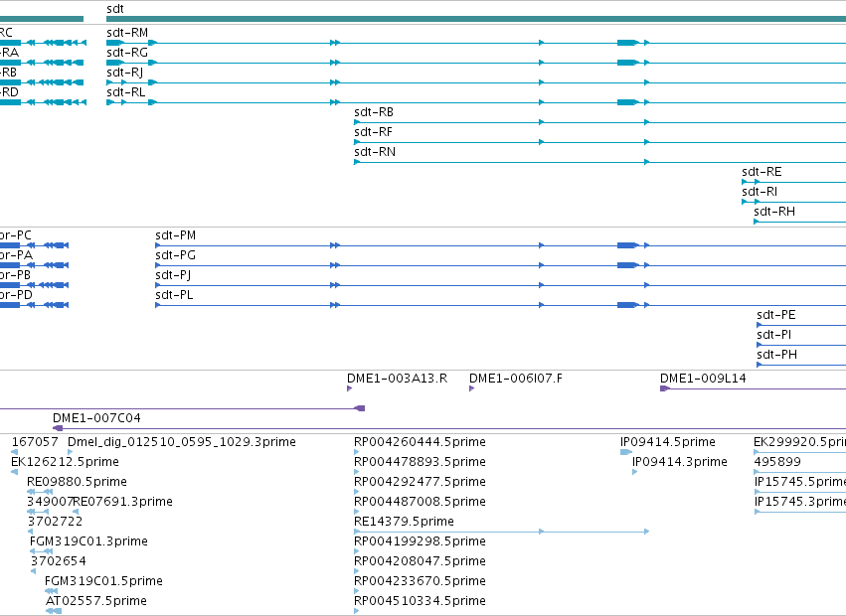Select the sdt-PE protein label
Screen dimensions: 846x616
click(x=775, y=315)
